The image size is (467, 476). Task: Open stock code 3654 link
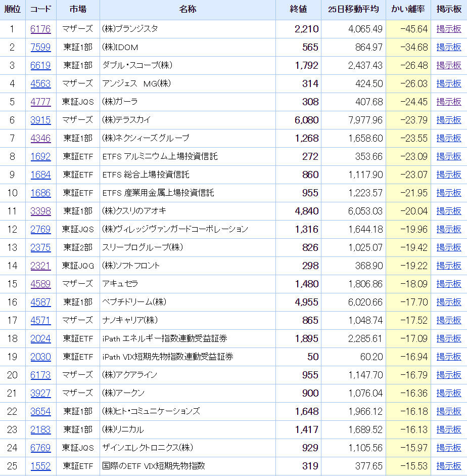point(40,412)
